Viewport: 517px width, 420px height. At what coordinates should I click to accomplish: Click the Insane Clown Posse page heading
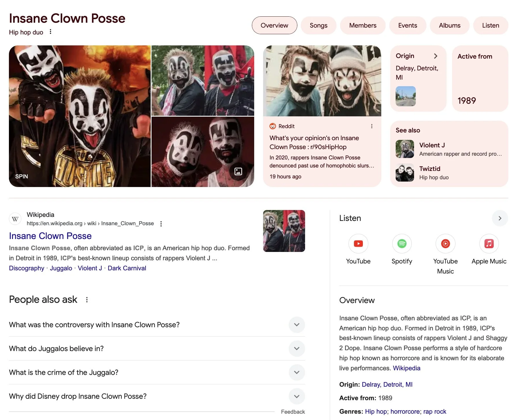click(67, 18)
